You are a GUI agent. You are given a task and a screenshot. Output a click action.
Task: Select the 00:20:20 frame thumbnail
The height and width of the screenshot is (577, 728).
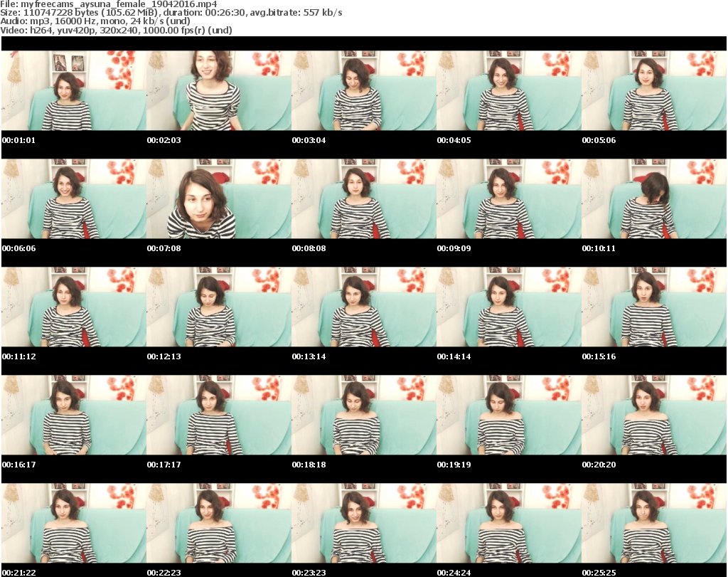click(x=654, y=415)
